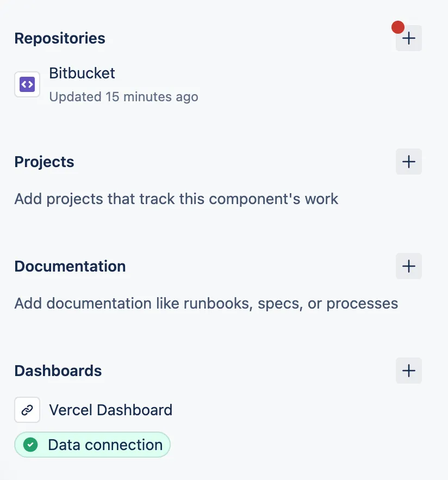The image size is (448, 480).
Task: Click the plus icon next to Projects
Action: pos(408,162)
